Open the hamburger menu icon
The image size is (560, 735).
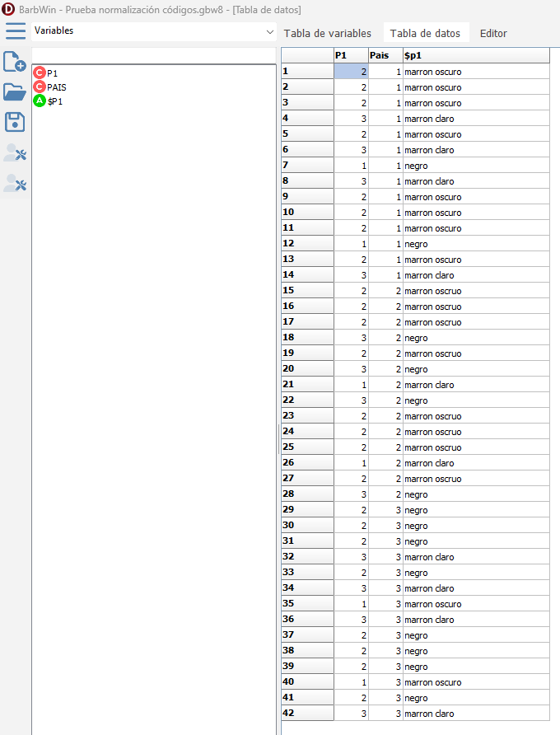click(x=16, y=31)
